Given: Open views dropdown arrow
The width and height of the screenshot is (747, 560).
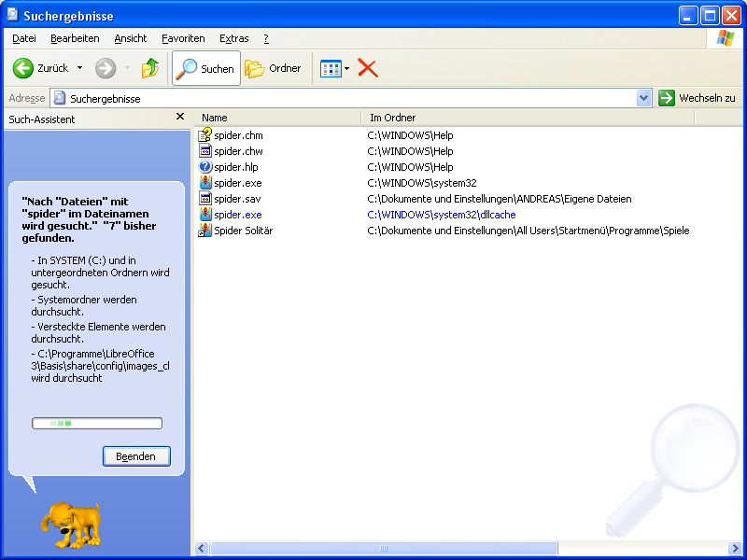Looking at the screenshot, I should click(346, 68).
